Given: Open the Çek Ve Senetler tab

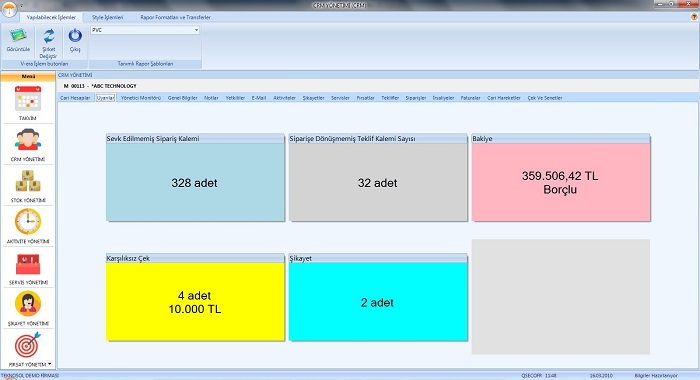Looking at the screenshot, I should 545,98.
